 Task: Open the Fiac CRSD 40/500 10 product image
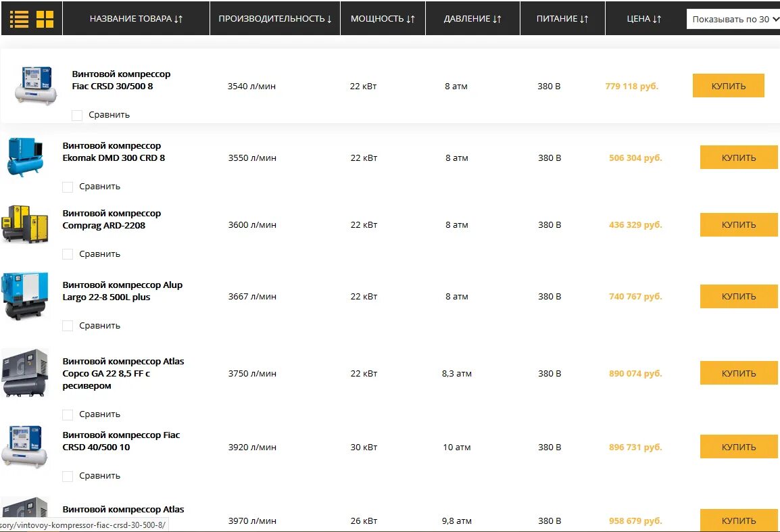pyautogui.click(x=25, y=447)
